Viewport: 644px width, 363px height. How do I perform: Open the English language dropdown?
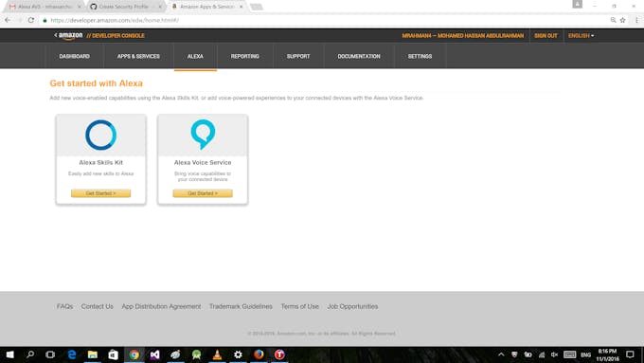point(581,36)
